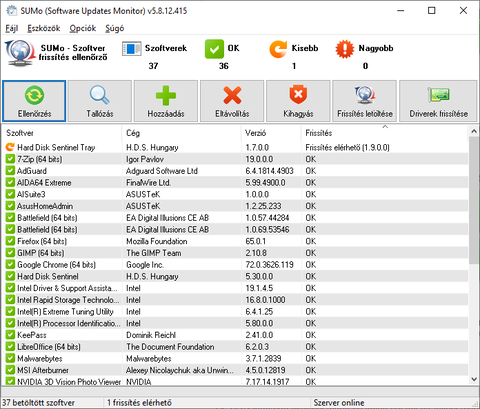Click the Kihagyás red shield button
480x409 pixels.
[x=298, y=101]
